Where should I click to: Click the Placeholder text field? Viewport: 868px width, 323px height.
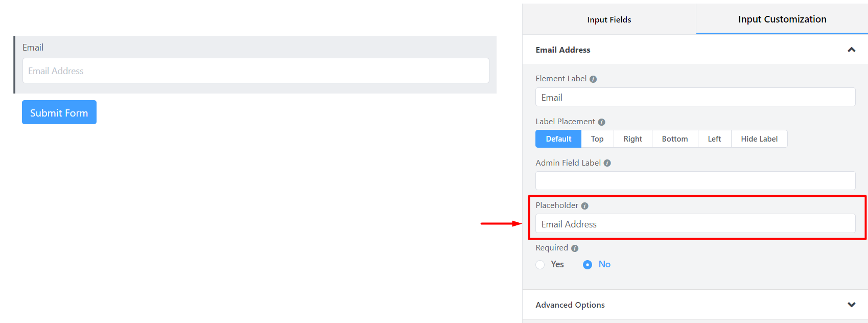695,224
